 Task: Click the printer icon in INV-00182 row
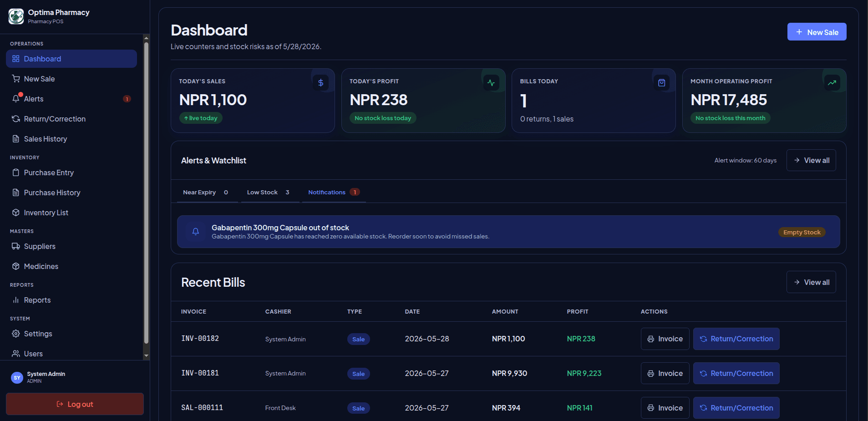[x=651, y=339]
